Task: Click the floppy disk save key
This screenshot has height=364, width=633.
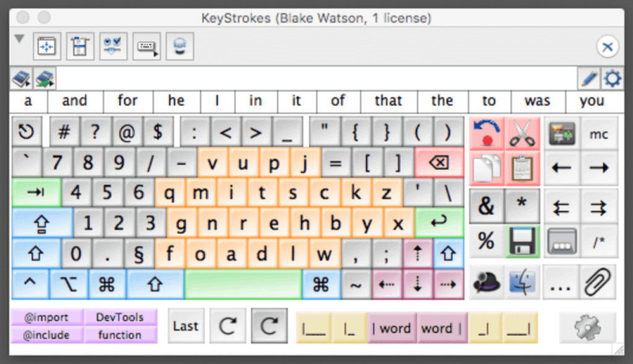Action: point(522,241)
